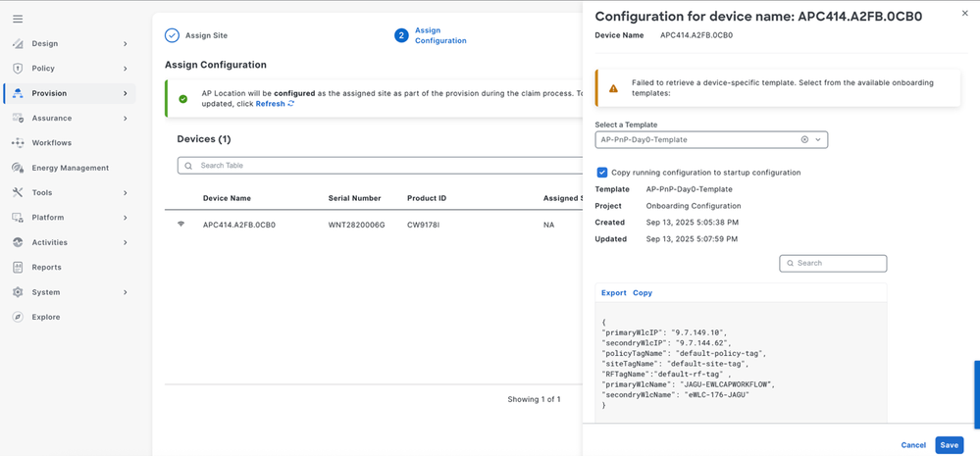Click the System gear icon
Image resolution: width=980 pixels, height=456 pixels.
click(18, 292)
